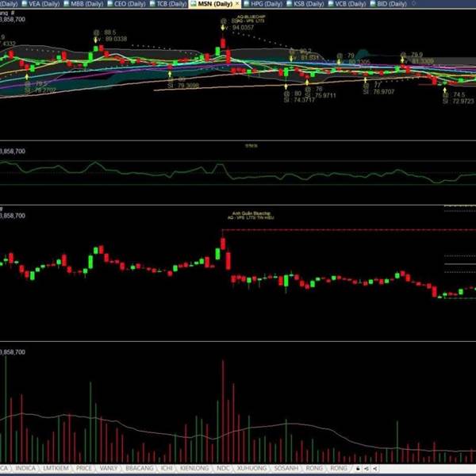Image resolution: width=476 pixels, height=476 pixels.
Task: Click the 94.0357 sell signal label
Action: pyautogui.click(x=243, y=28)
